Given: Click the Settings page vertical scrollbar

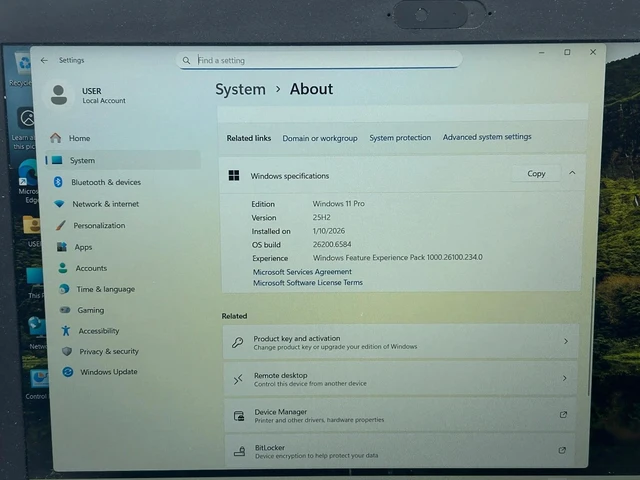Looking at the screenshot, I should 590,337.
